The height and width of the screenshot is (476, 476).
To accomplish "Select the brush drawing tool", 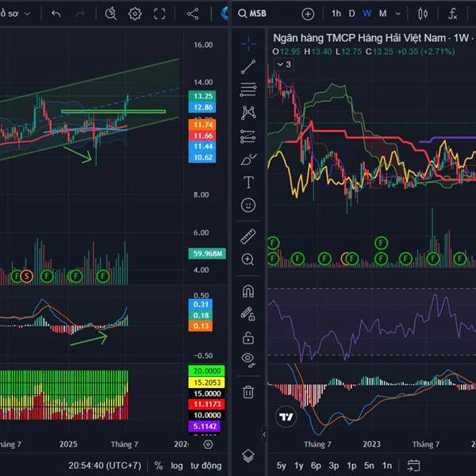I will click(248, 159).
